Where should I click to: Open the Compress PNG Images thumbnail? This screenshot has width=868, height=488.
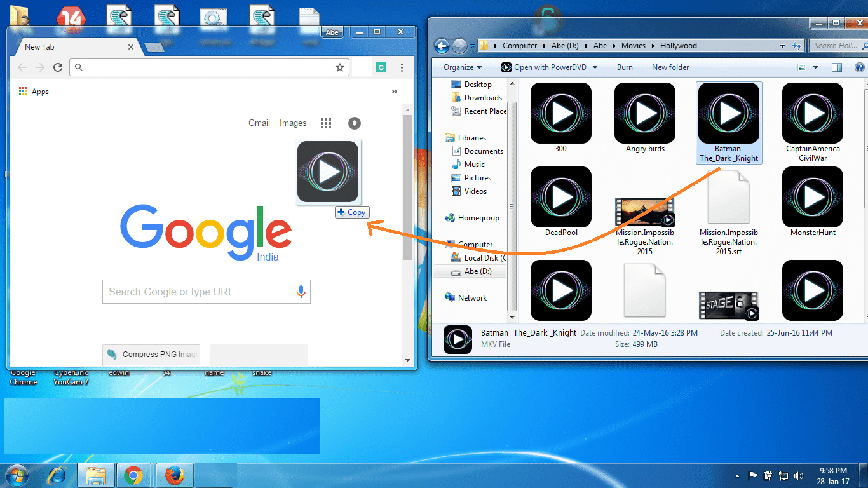coord(151,355)
